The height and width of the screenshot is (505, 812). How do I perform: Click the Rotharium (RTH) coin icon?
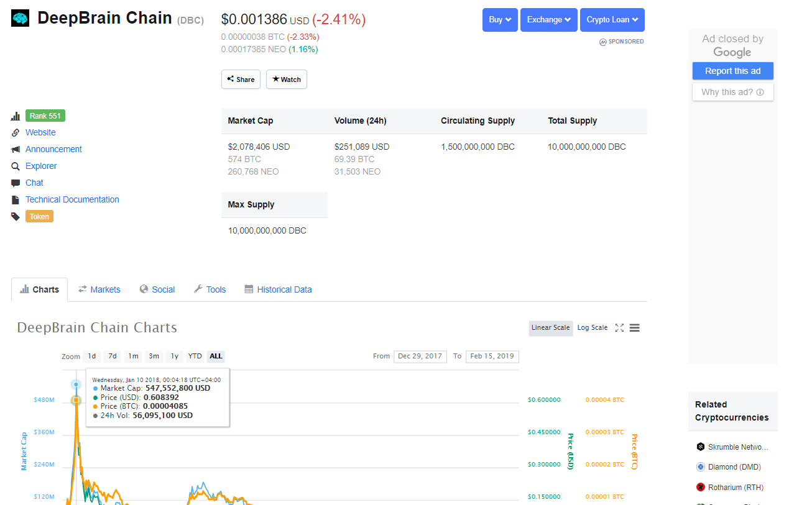[x=701, y=488]
